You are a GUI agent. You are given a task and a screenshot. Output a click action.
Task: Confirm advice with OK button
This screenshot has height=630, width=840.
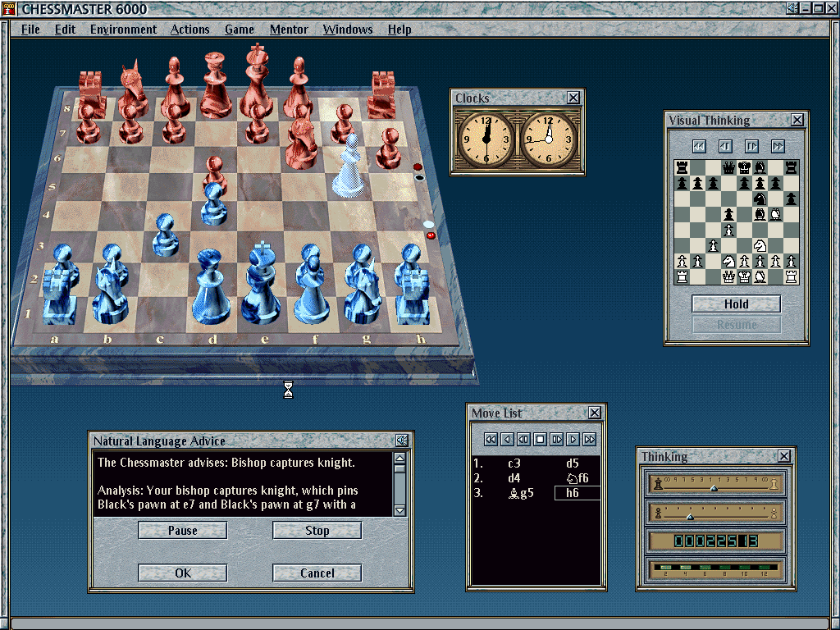tap(183, 573)
